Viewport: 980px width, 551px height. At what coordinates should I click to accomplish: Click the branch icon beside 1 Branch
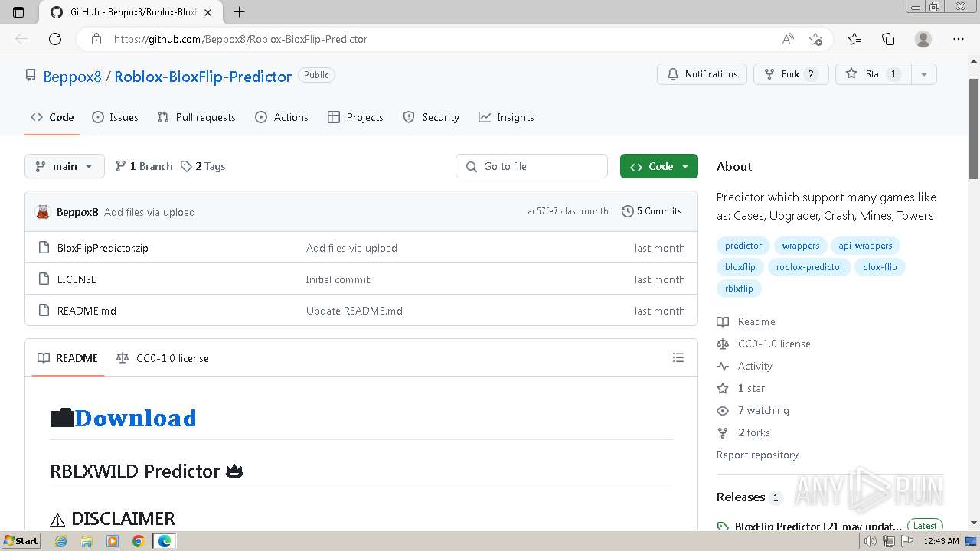point(121,166)
